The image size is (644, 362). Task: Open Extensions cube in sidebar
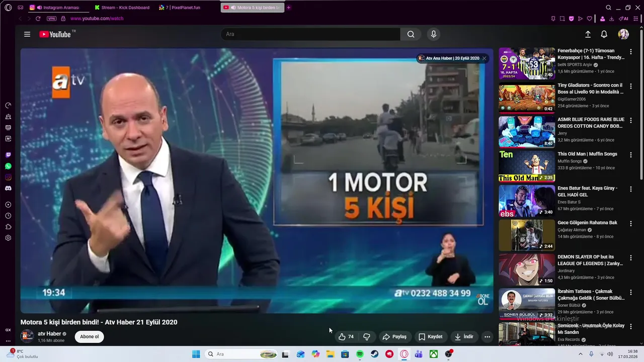coord(8,227)
